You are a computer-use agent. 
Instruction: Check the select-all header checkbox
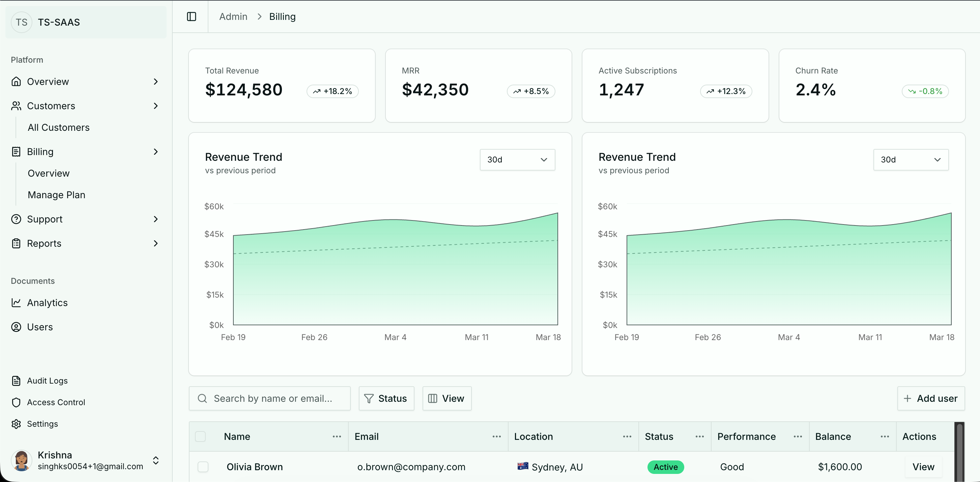pyautogui.click(x=201, y=436)
